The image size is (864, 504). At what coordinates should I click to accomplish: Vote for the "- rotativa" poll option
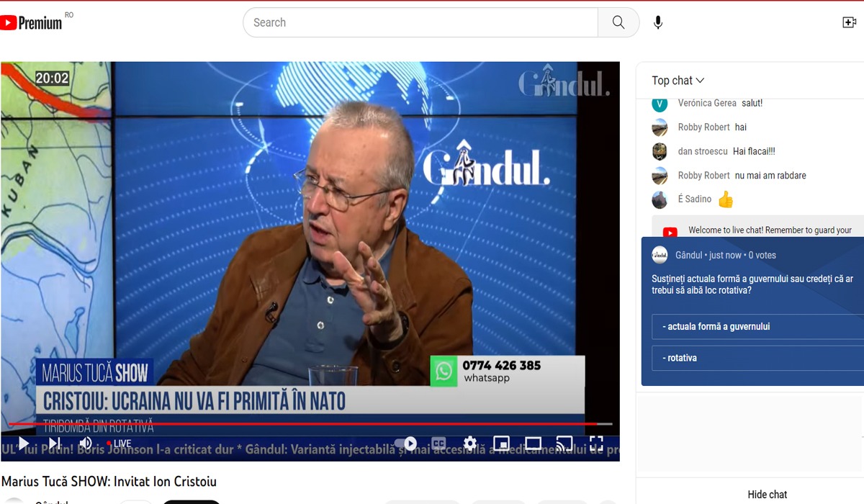757,358
